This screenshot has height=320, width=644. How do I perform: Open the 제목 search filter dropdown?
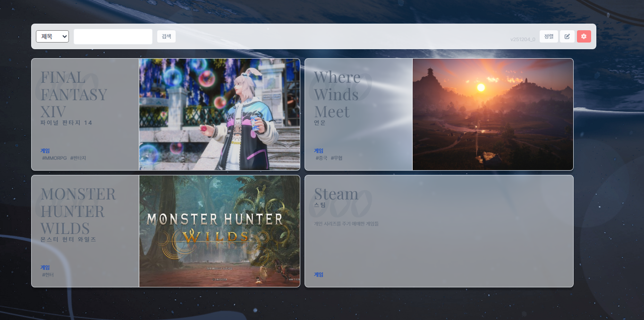click(x=52, y=36)
